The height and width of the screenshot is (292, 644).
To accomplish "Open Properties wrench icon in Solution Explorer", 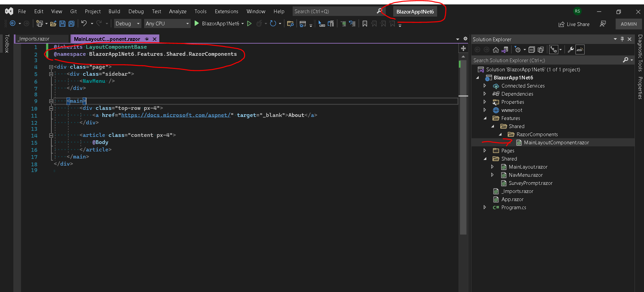I will pyautogui.click(x=571, y=50).
